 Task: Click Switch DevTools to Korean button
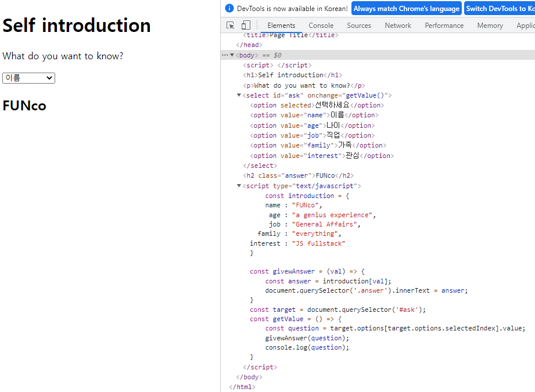tap(500, 9)
